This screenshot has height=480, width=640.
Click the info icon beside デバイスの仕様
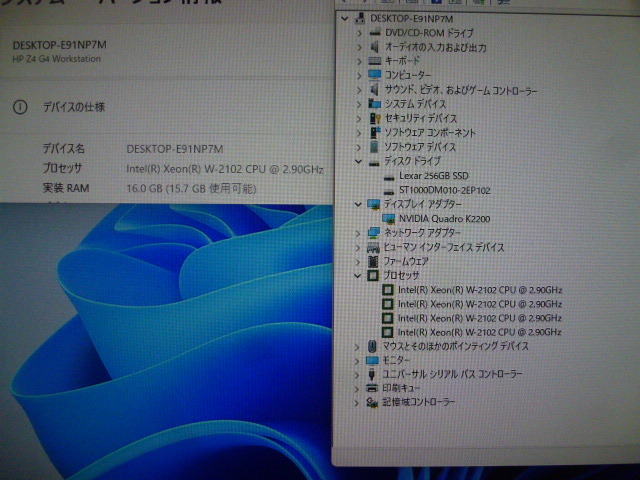point(20,107)
